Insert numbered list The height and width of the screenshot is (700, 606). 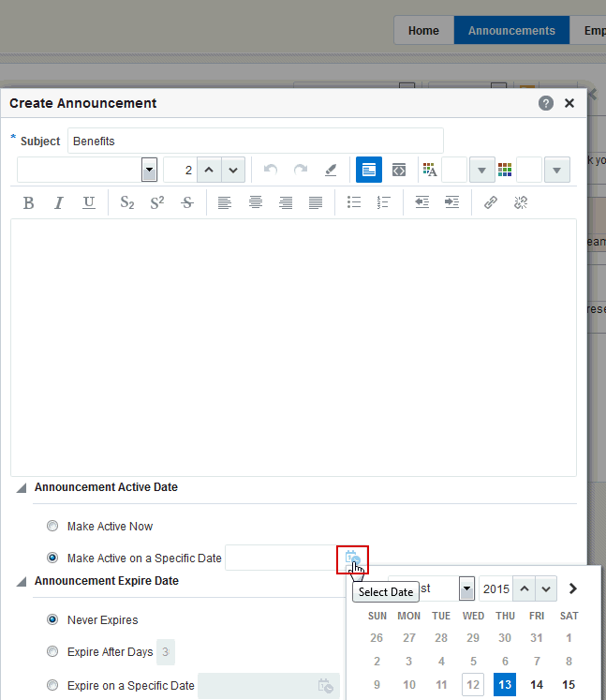point(384,202)
